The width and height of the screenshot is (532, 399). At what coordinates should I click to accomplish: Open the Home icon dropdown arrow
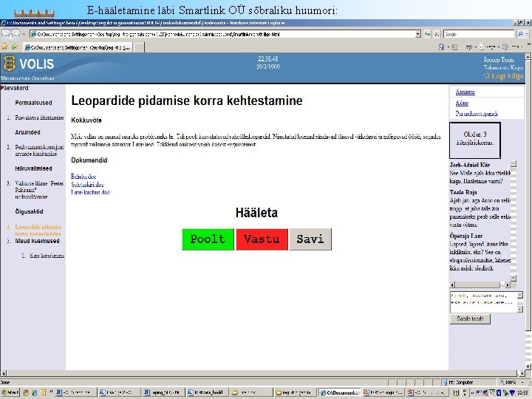point(448,47)
